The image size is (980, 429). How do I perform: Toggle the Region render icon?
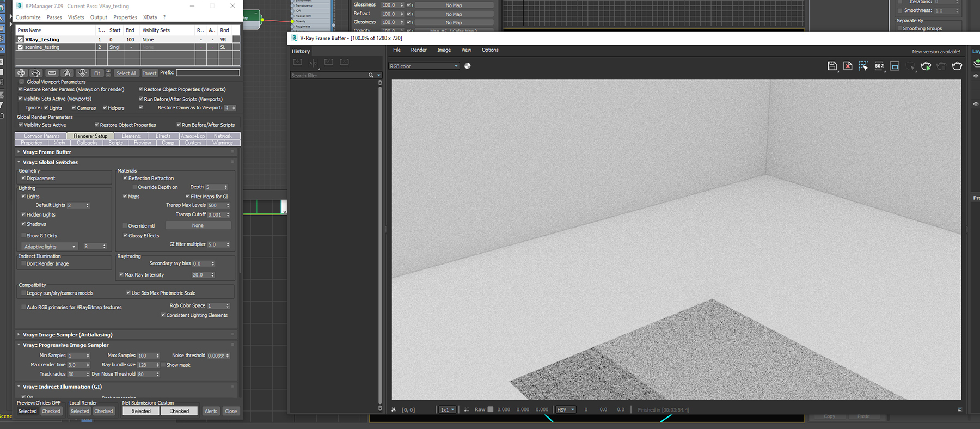click(x=895, y=66)
